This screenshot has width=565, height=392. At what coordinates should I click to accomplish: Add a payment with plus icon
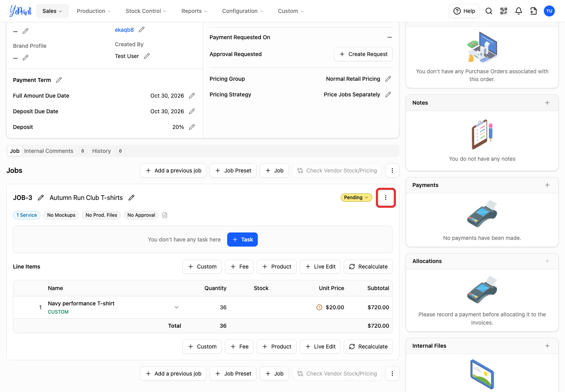click(x=547, y=185)
